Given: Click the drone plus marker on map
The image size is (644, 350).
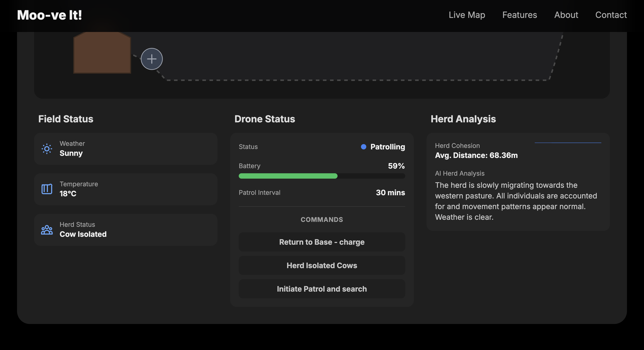Looking at the screenshot, I should point(152,59).
